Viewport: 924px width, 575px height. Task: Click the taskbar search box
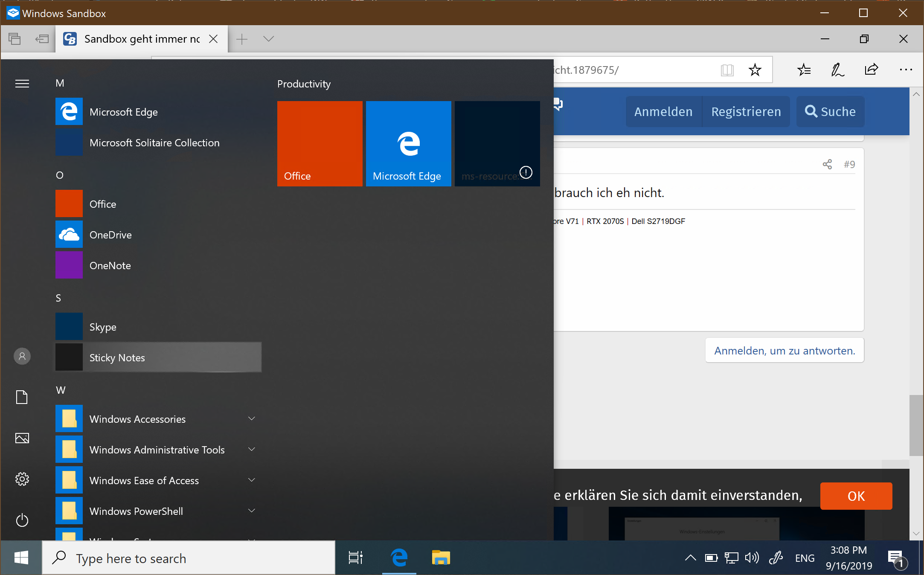pos(189,558)
